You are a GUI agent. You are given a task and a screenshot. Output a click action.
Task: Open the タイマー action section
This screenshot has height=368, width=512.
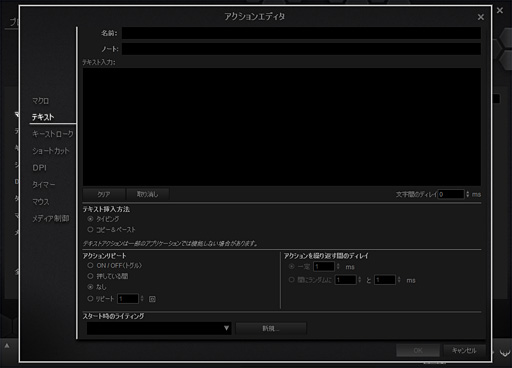[x=43, y=184]
